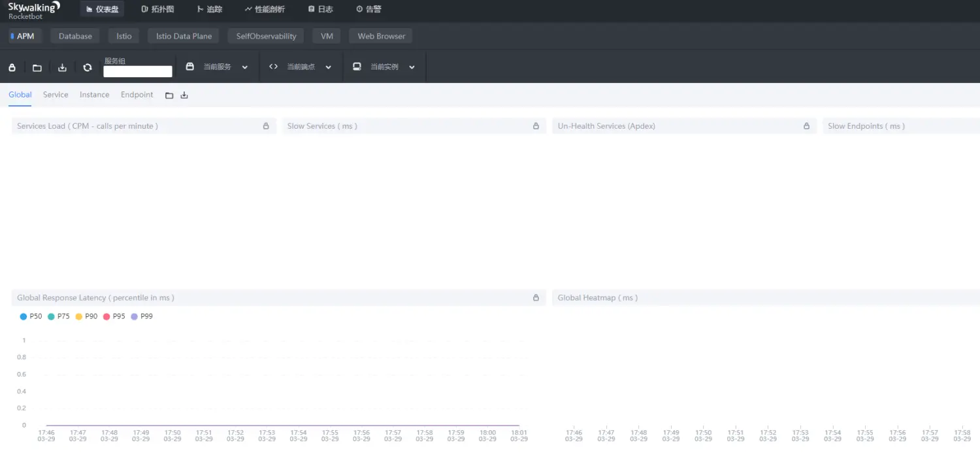980x468 pixels.
Task: Click the 服务组 service group input field
Action: point(138,71)
